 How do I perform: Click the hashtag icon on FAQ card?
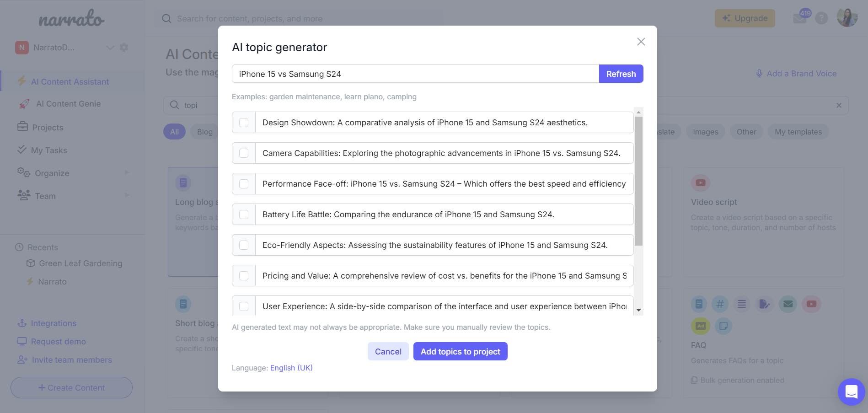click(x=720, y=304)
